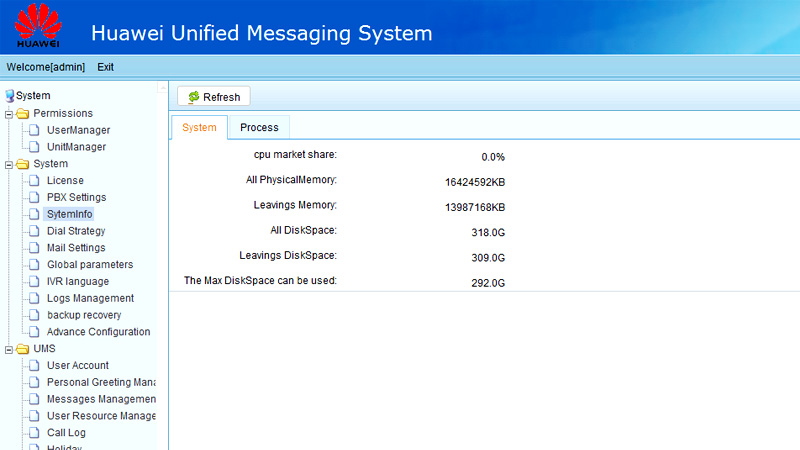
Task: Click the 13987168KB leavings memory value
Action: (x=474, y=207)
